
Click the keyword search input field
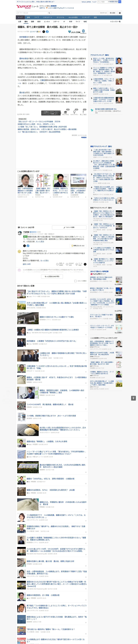32,13
